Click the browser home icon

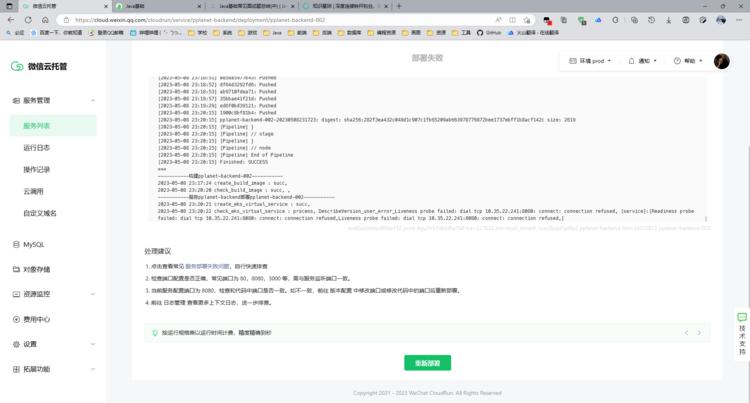pos(45,20)
